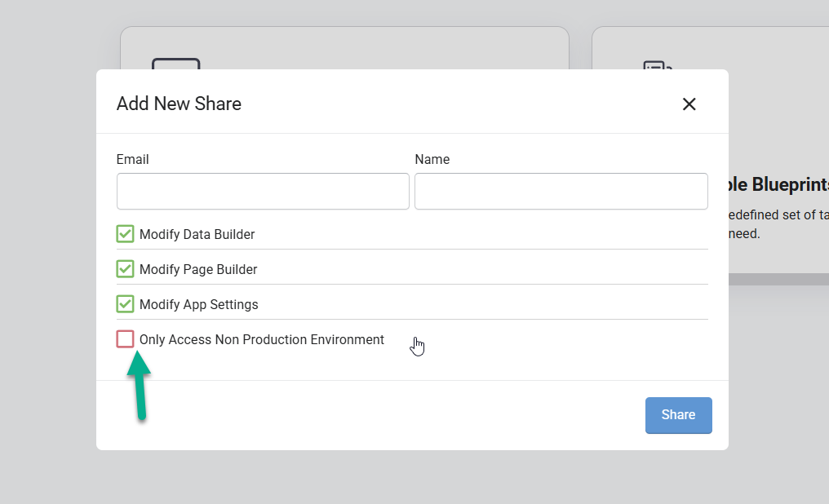Viewport: 829px width, 504px height.
Task: Enable Only Access Non Production Environment
Action: (126, 339)
